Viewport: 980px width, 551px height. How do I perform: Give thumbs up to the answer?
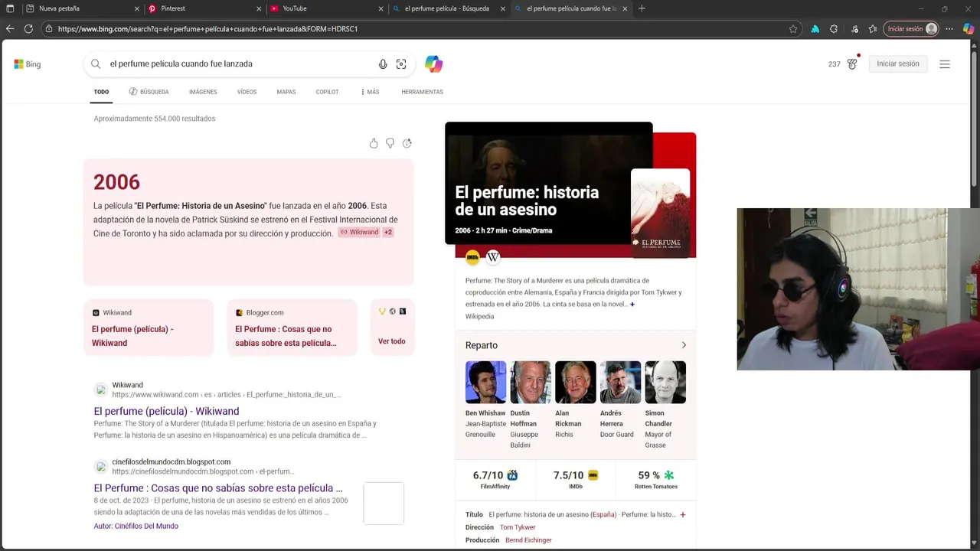tap(374, 143)
